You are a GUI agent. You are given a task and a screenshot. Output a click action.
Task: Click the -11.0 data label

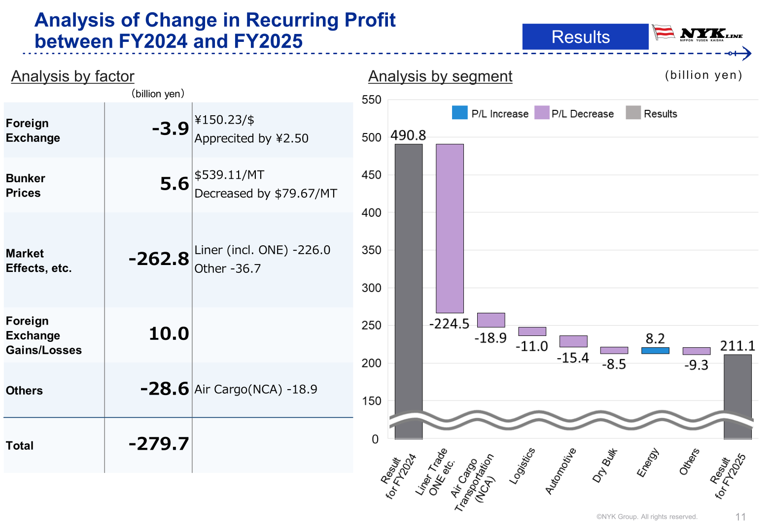532,346
